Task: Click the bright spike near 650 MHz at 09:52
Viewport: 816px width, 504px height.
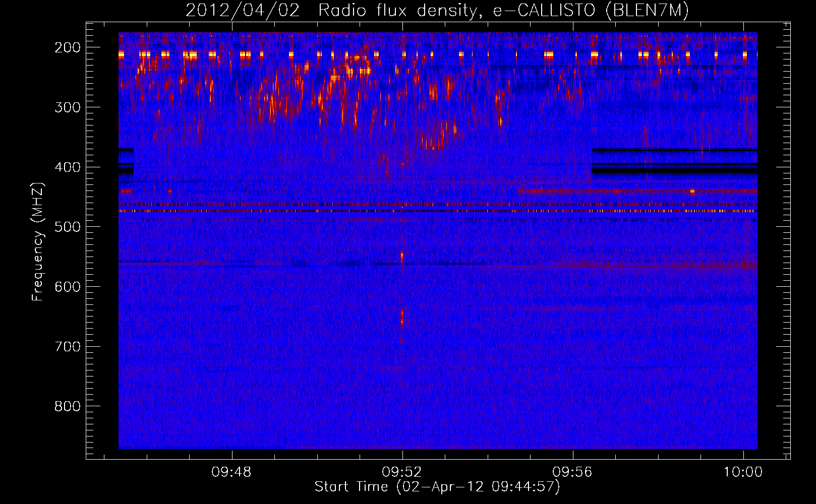Action: pos(402,318)
